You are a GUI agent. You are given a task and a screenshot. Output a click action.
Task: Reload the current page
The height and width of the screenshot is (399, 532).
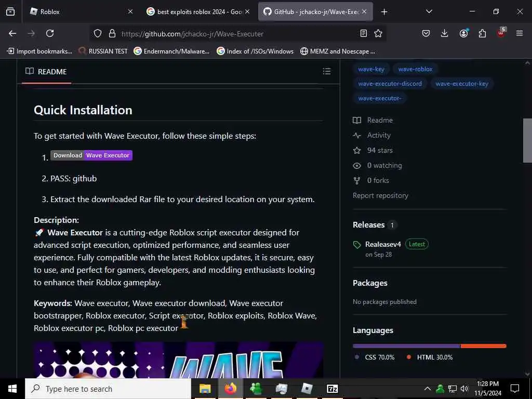pyautogui.click(x=50, y=33)
